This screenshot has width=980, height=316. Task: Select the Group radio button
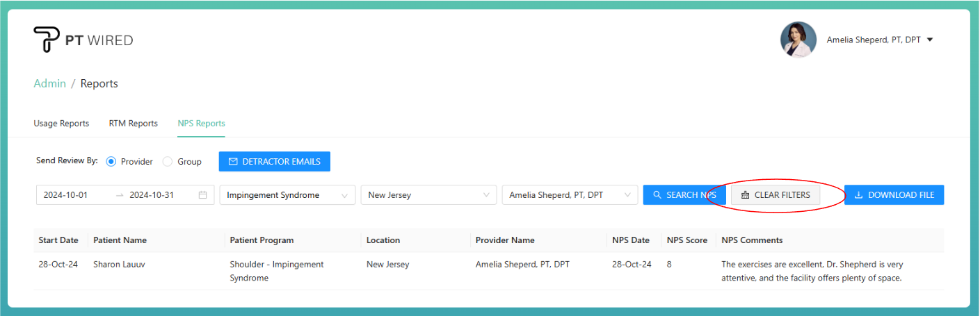coord(168,162)
